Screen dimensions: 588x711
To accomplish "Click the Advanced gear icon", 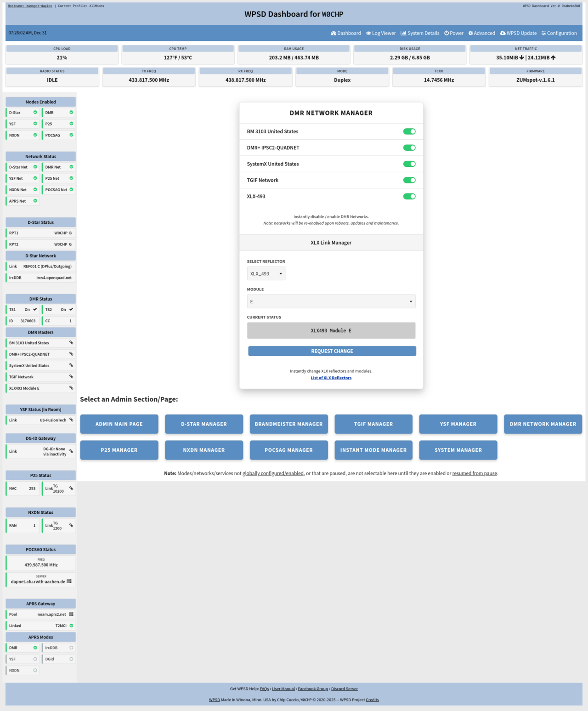I will pos(471,33).
